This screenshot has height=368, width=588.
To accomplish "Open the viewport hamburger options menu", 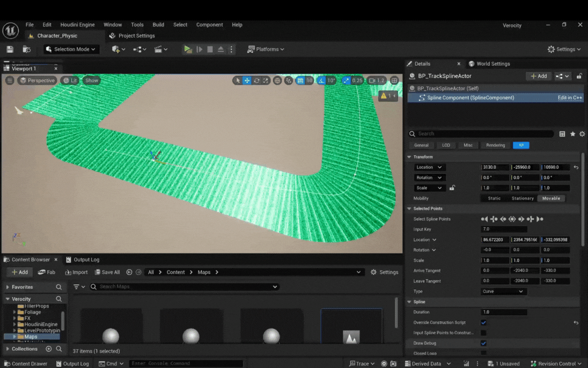I will [10, 81].
